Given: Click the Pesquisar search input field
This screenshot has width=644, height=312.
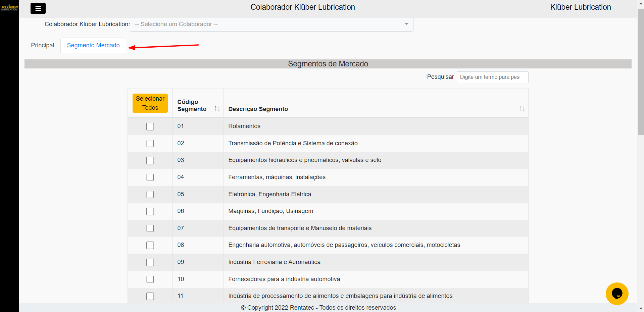Looking at the screenshot, I should pyautogui.click(x=492, y=77).
